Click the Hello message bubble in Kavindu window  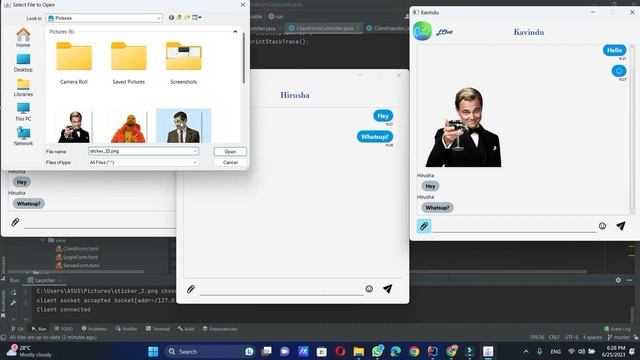pos(614,50)
